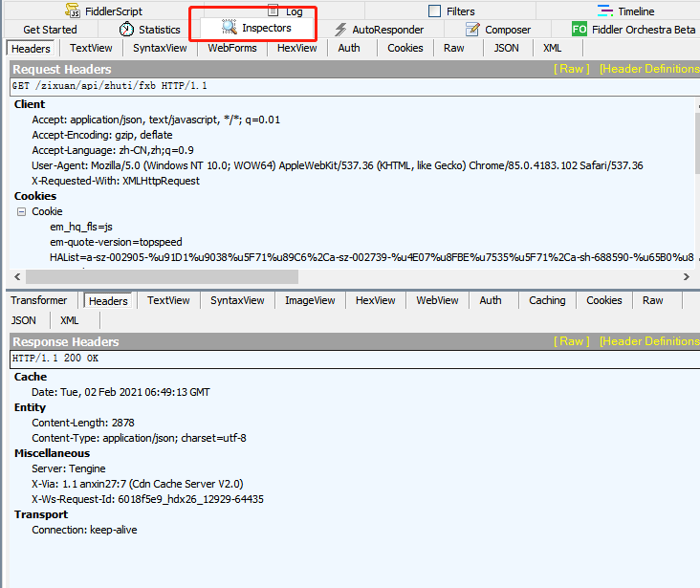Select the Date response header row
Image resolution: width=700 pixels, height=588 pixels.
click(120, 392)
